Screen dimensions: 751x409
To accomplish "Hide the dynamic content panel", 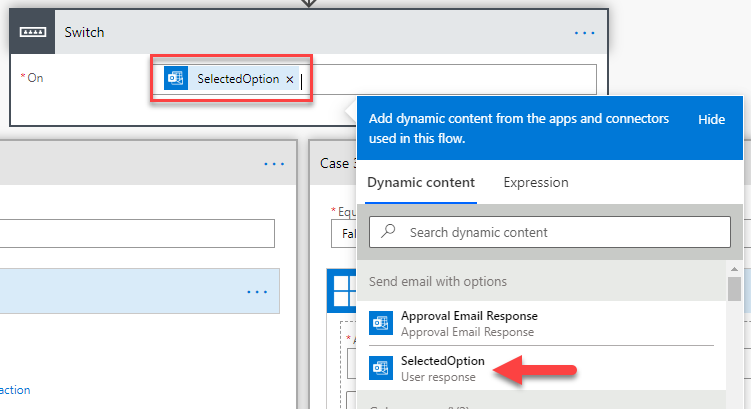I will 711,119.
